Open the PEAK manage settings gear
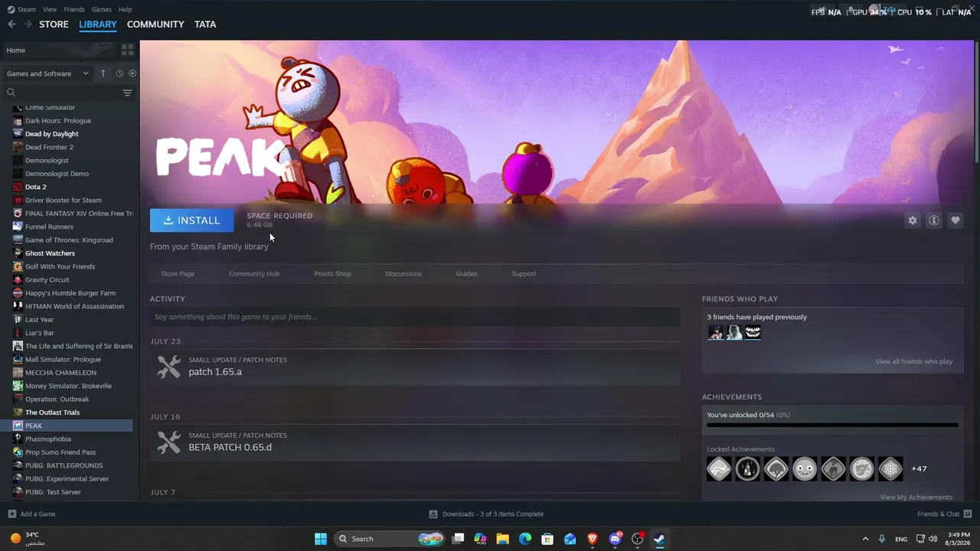Image resolution: width=980 pixels, height=551 pixels. pos(913,220)
